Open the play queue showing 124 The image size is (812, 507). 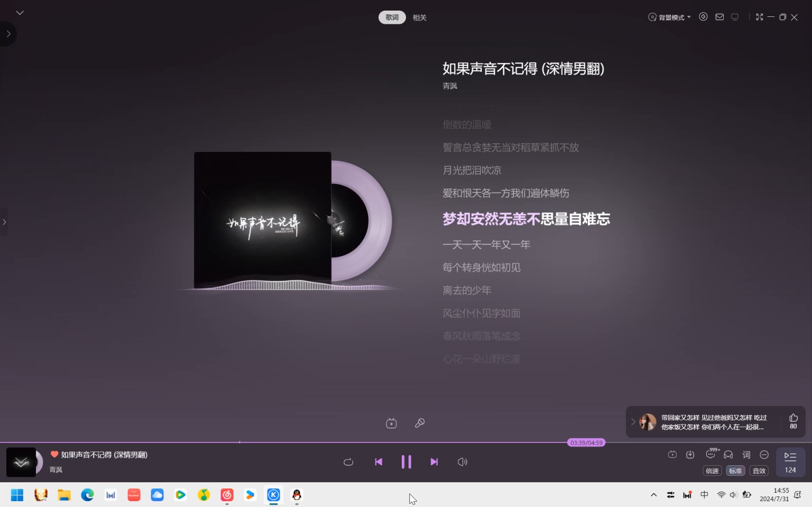790,462
